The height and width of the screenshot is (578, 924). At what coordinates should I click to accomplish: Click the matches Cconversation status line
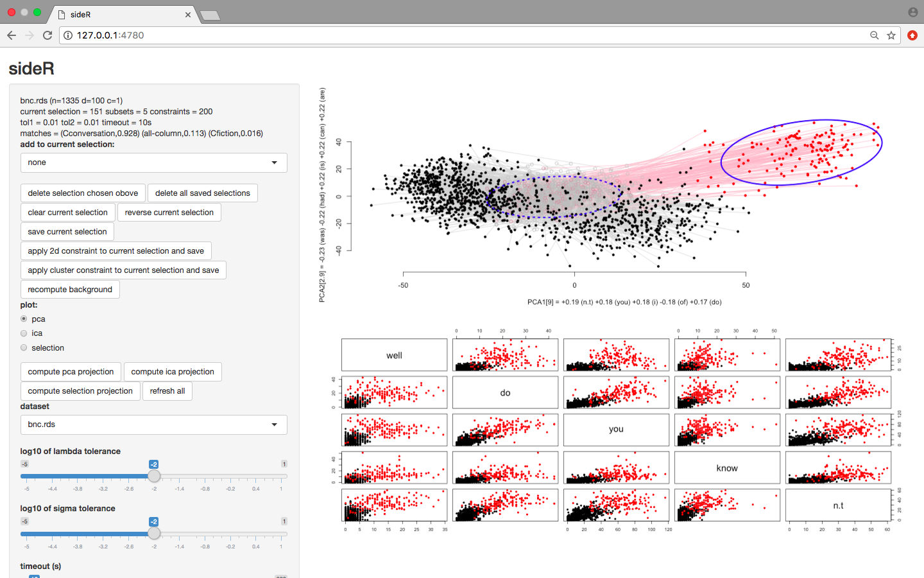(x=141, y=133)
